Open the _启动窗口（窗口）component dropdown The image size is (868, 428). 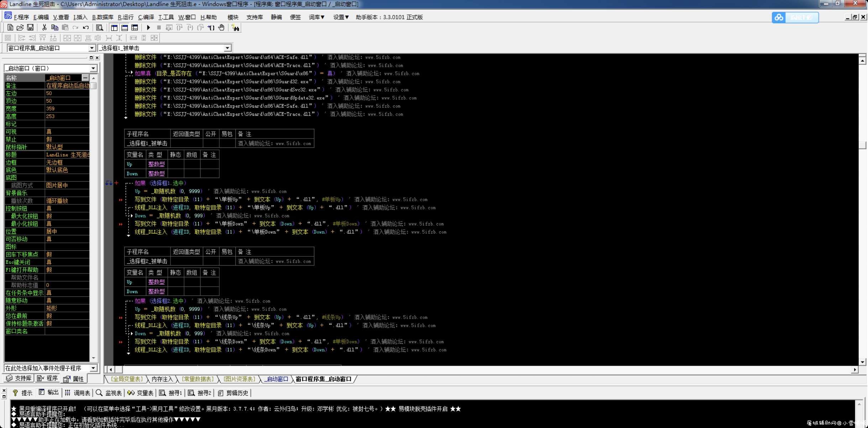[93, 68]
